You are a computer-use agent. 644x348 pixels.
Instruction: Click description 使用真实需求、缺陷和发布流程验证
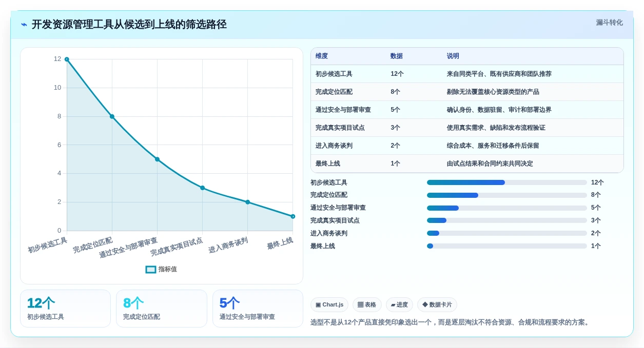(496, 128)
